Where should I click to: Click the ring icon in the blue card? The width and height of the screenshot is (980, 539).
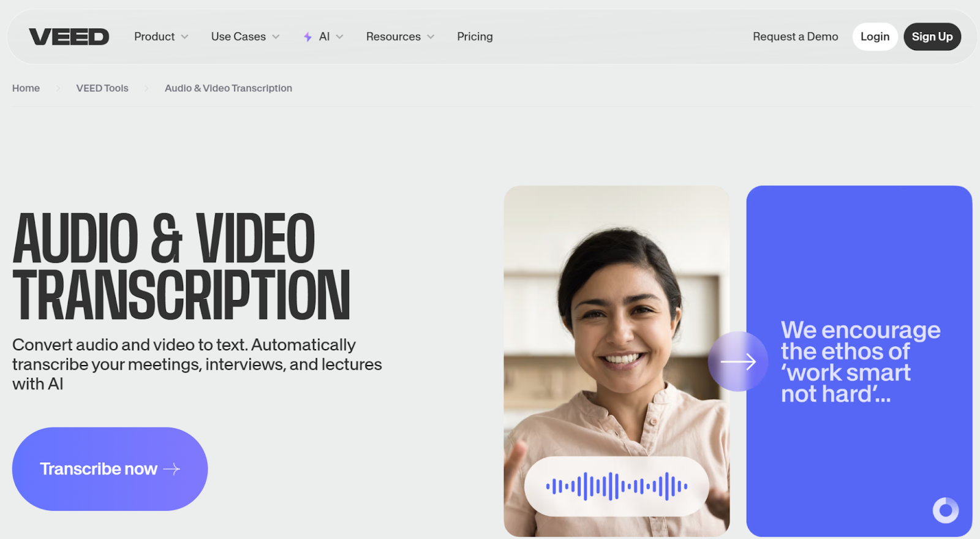945,510
